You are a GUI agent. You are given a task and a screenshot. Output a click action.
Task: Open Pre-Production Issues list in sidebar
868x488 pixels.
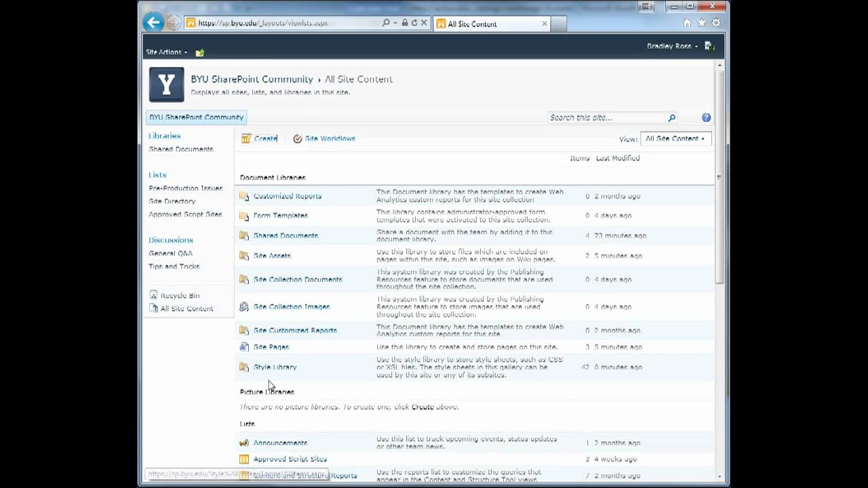[186, 188]
